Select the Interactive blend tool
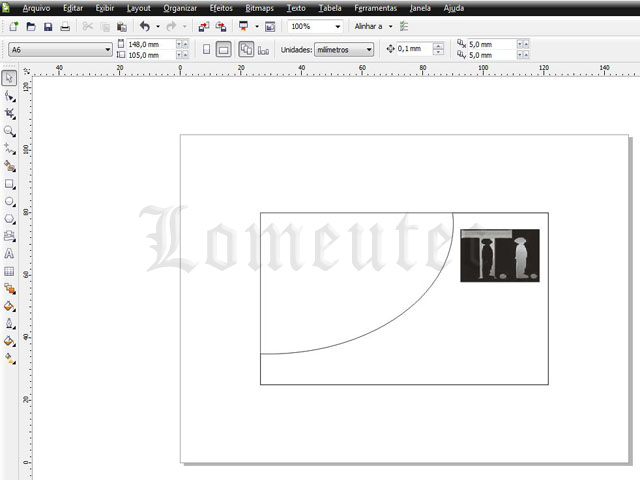 tap(9, 289)
